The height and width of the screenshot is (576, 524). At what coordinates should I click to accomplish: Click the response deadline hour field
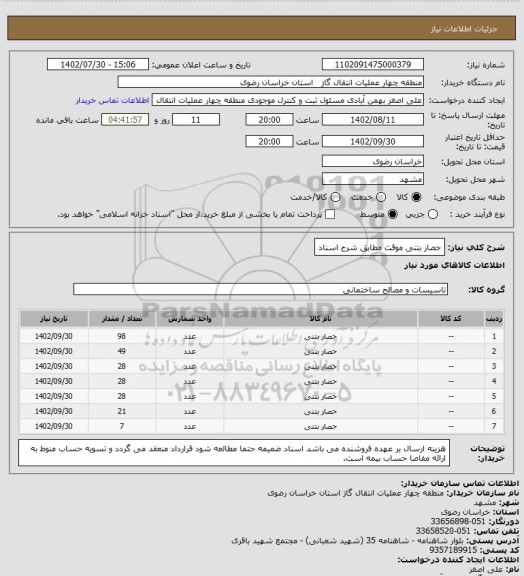tap(269, 120)
